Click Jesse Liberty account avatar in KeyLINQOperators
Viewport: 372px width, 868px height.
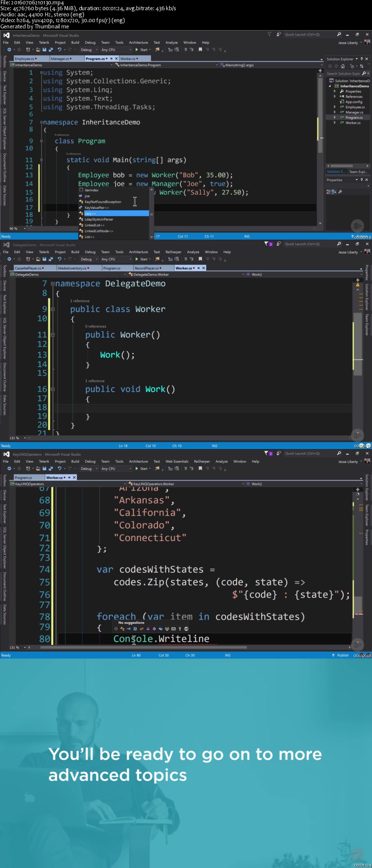click(367, 461)
